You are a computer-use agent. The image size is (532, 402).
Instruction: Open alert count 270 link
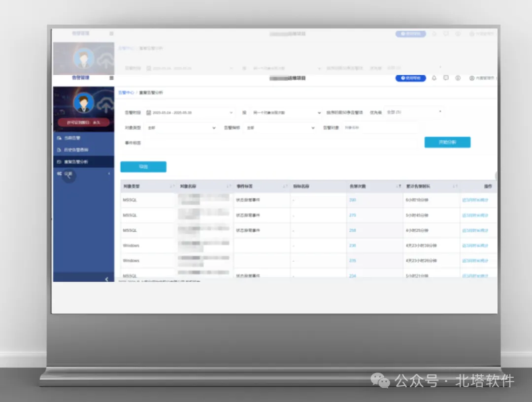tap(353, 215)
